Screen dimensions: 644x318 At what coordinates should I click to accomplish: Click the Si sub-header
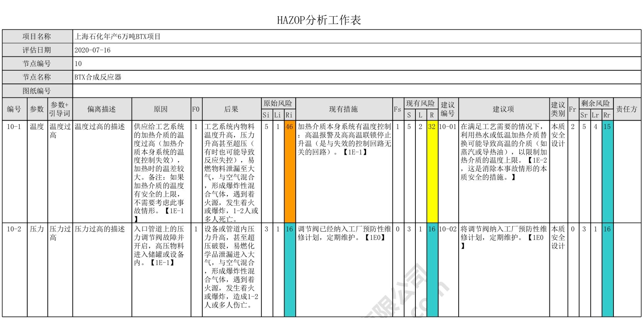point(266,115)
